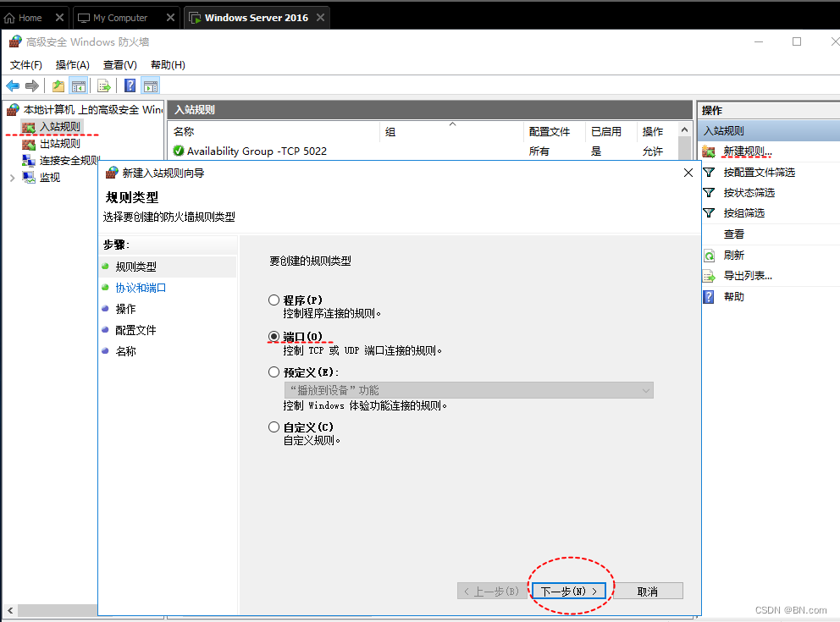
Task: Expand the 监视 tree node
Action: (12, 178)
